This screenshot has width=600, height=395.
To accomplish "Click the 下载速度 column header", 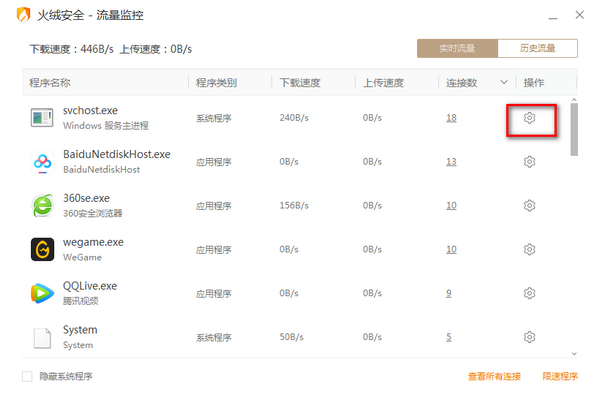I will [300, 83].
